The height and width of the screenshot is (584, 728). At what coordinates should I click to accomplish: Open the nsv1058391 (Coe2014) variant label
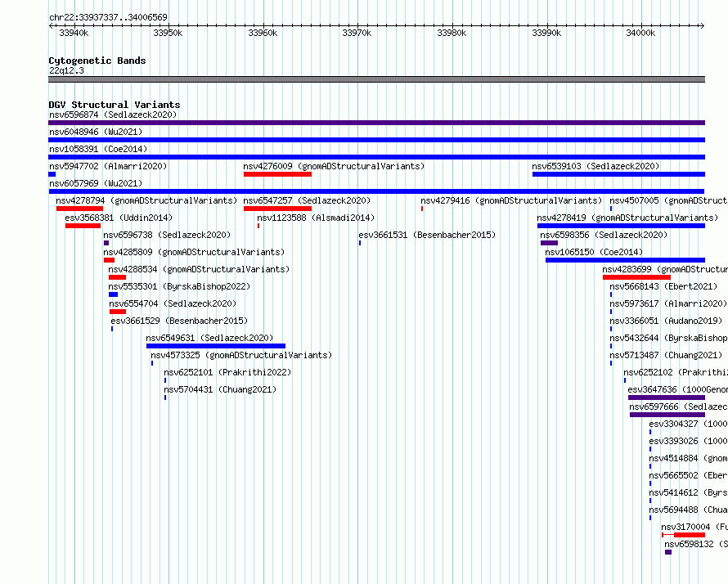pyautogui.click(x=98, y=149)
